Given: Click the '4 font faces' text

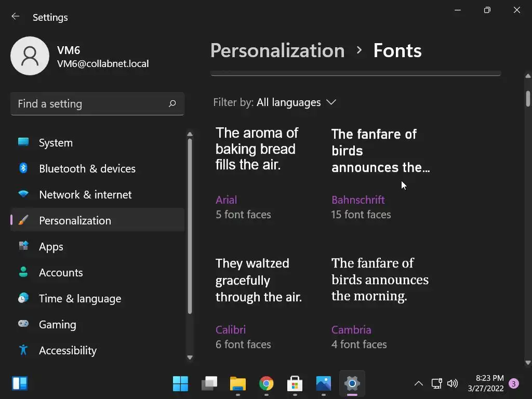Looking at the screenshot, I should click(359, 344).
